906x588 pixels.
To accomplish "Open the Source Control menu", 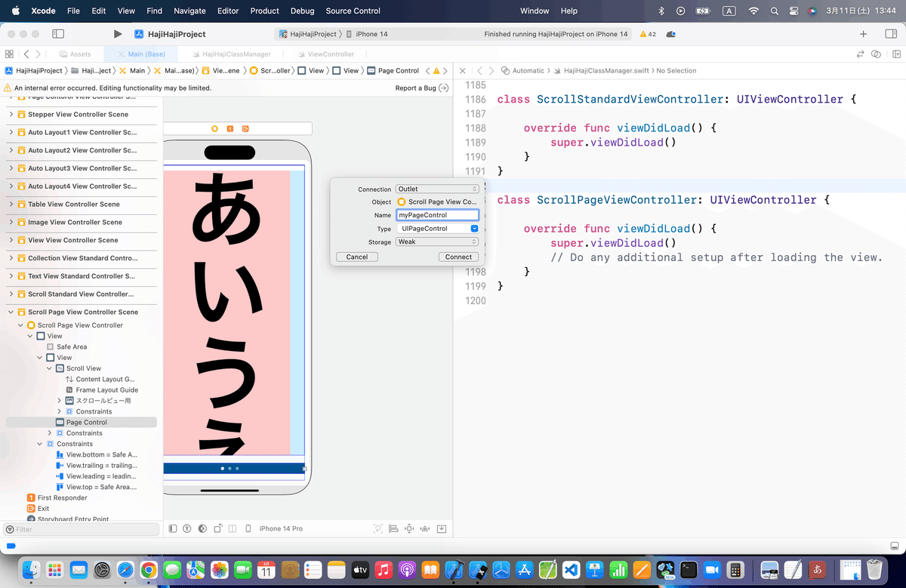I will tap(353, 11).
